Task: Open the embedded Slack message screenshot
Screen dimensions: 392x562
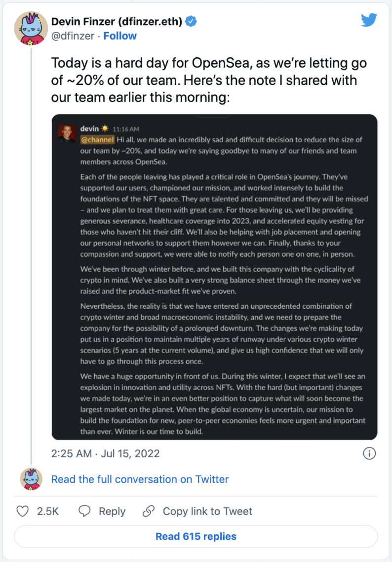Action: point(214,277)
